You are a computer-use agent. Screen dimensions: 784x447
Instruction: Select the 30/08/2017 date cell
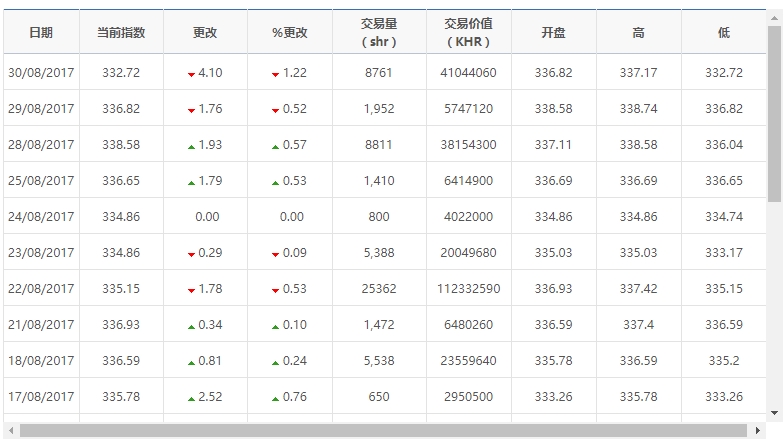click(x=41, y=73)
